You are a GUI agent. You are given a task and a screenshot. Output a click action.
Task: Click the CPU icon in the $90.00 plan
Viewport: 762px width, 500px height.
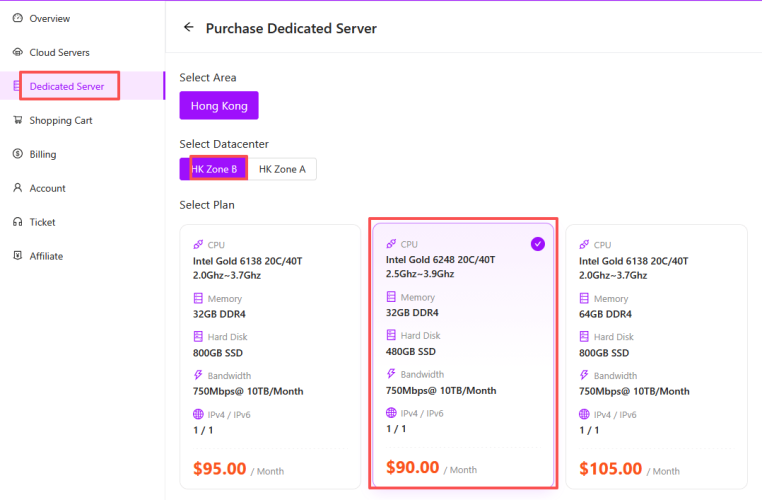coord(391,243)
